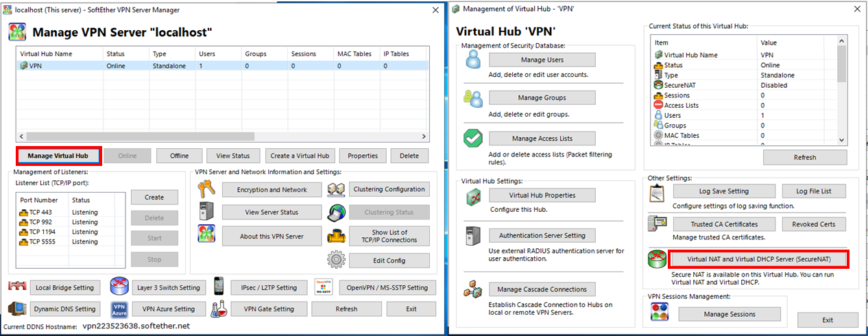868x336 pixels.
Task: Click the clustering computers icon
Action: (x=336, y=190)
